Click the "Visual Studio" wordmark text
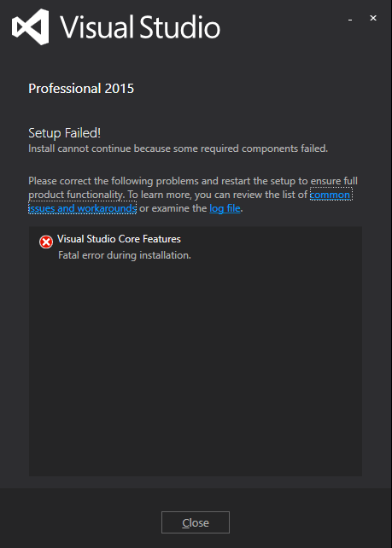392x548 pixels. coord(140,27)
